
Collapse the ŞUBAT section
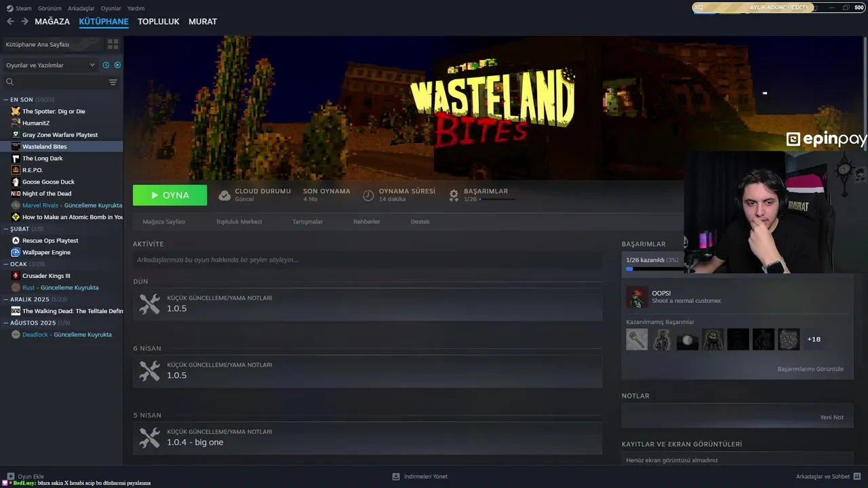tap(6, 229)
